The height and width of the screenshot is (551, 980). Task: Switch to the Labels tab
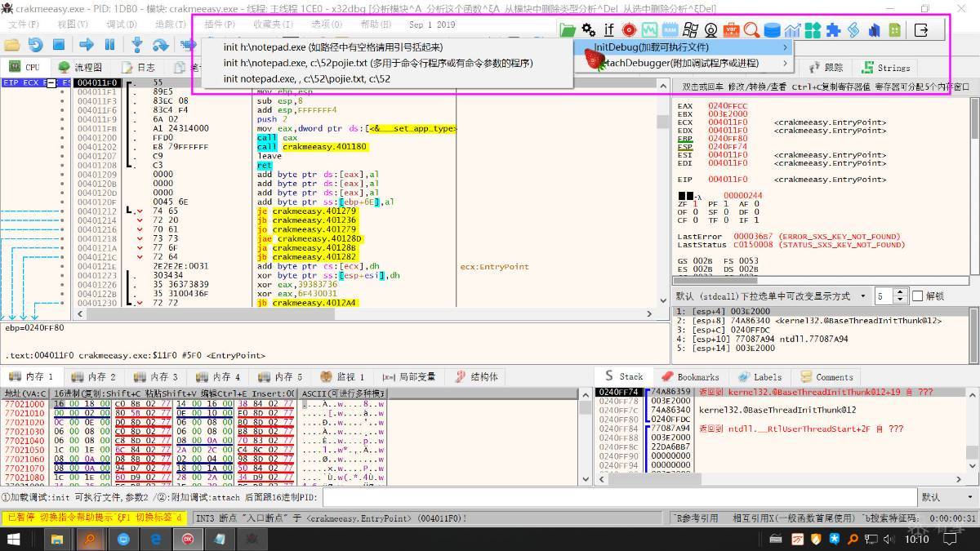coord(759,376)
